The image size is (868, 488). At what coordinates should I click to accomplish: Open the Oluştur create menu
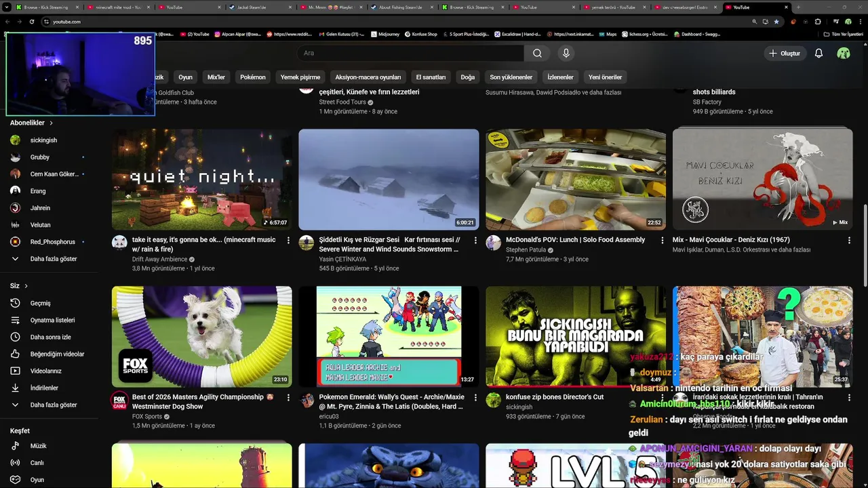coord(785,53)
